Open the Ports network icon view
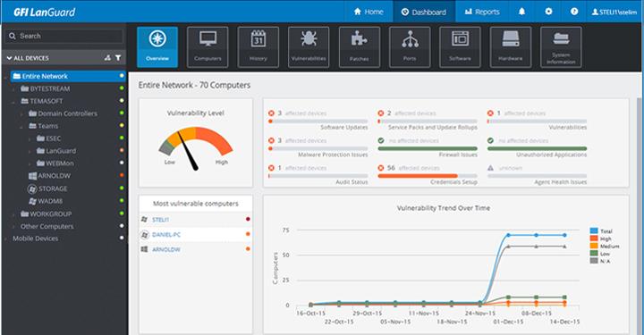644x335 pixels. tap(410, 46)
